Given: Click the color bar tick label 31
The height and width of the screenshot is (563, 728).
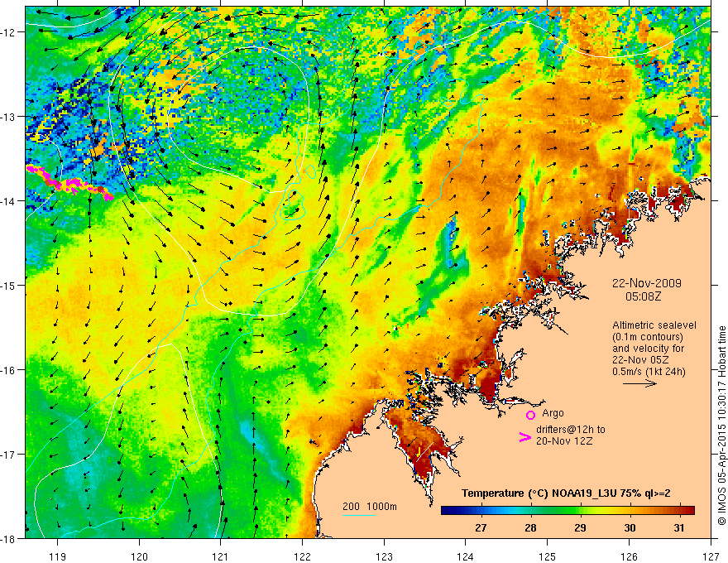Looking at the screenshot, I should [x=679, y=527].
